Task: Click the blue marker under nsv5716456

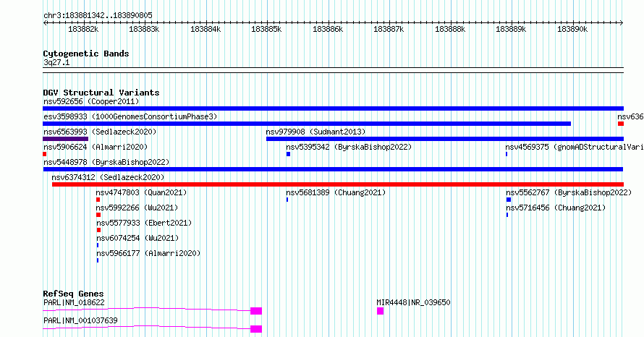Action: [507, 215]
